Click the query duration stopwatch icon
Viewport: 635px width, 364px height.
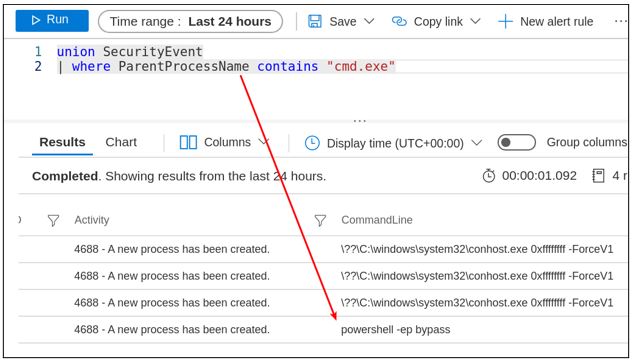(489, 176)
